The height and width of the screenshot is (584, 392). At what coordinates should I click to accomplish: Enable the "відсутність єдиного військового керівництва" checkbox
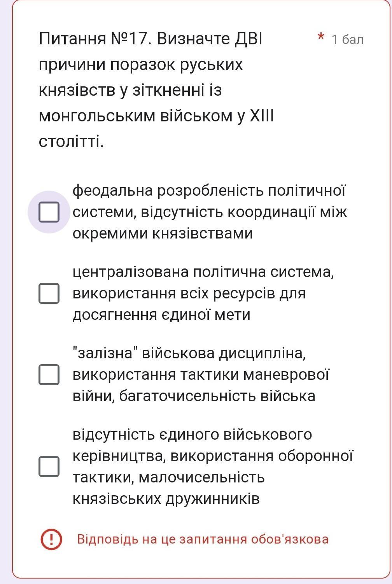click(x=49, y=466)
